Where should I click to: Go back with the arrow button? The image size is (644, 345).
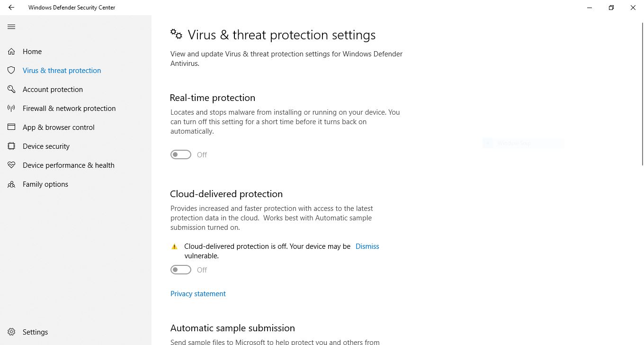[11, 8]
